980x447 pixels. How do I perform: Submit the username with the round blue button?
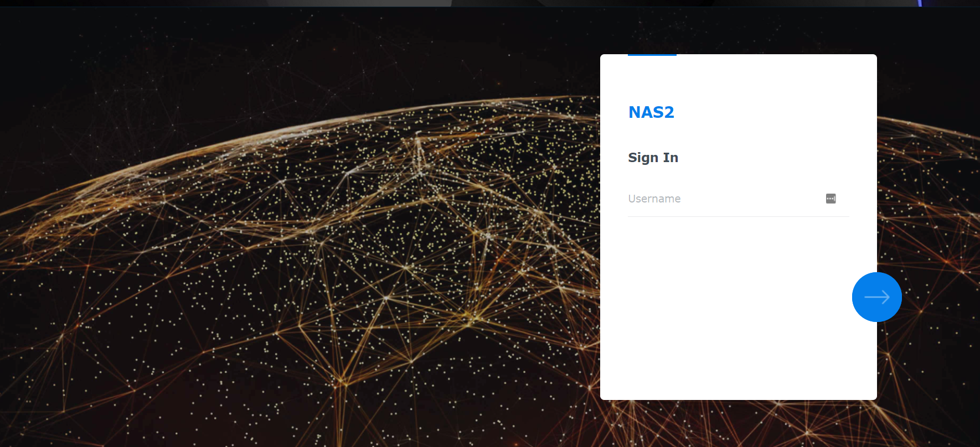tap(877, 297)
